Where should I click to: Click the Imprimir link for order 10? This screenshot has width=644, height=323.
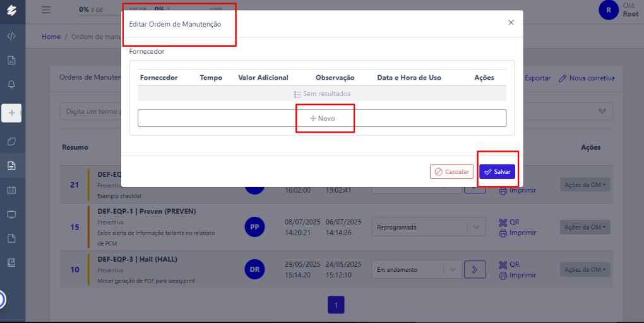[518, 275]
